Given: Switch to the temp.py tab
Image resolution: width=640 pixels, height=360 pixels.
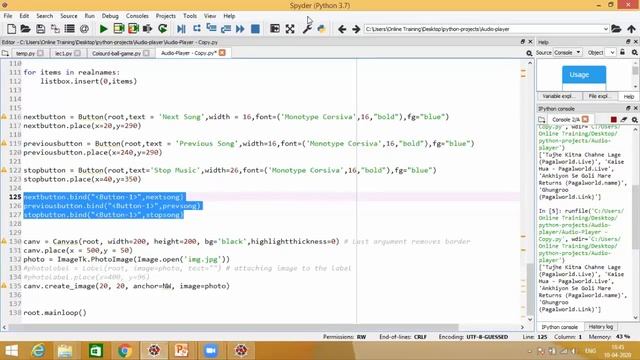Looking at the screenshot, I should 26,53.
